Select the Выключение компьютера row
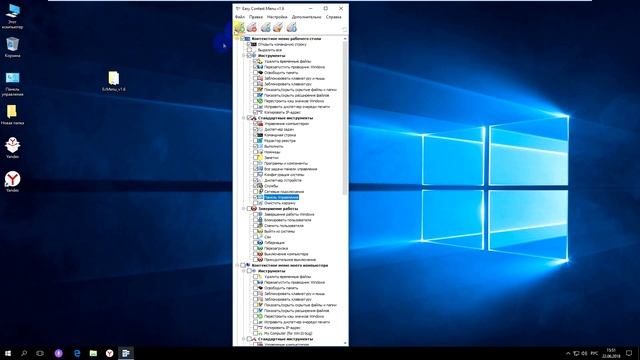Screen dimensions: 640x360 [x=286, y=253]
